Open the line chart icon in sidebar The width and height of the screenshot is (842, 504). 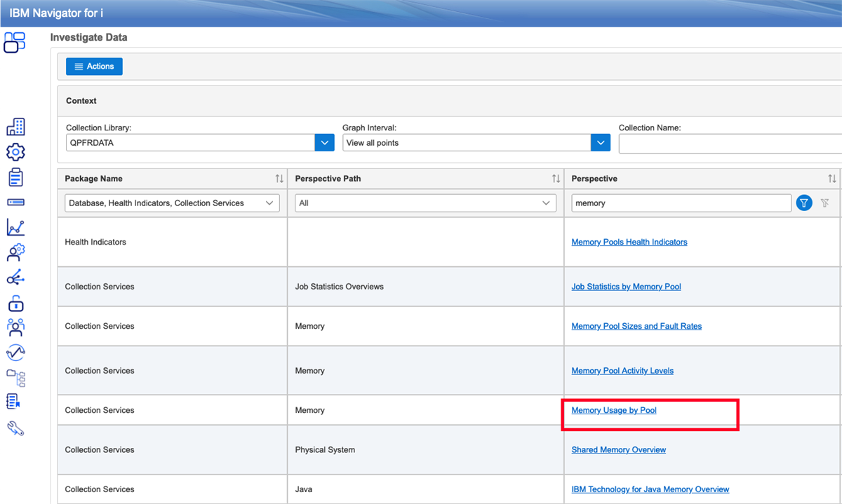click(x=15, y=227)
